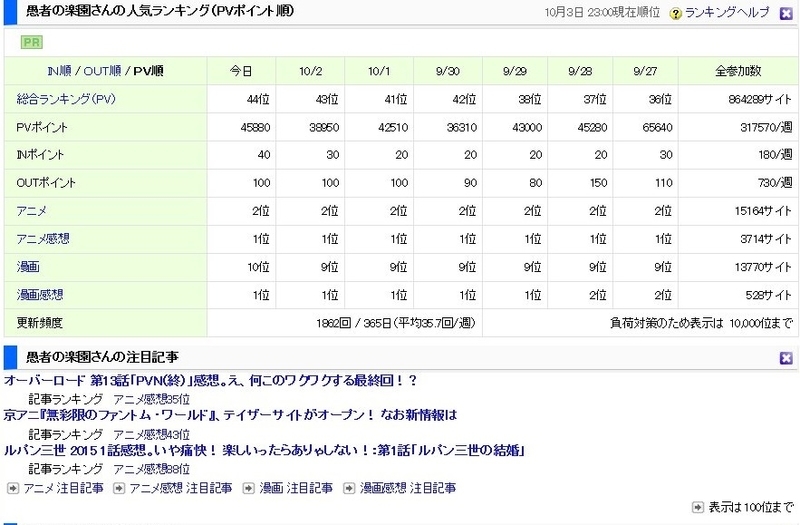Open the アニメ category ranking link
This screenshot has width=800, height=525.
point(32,211)
